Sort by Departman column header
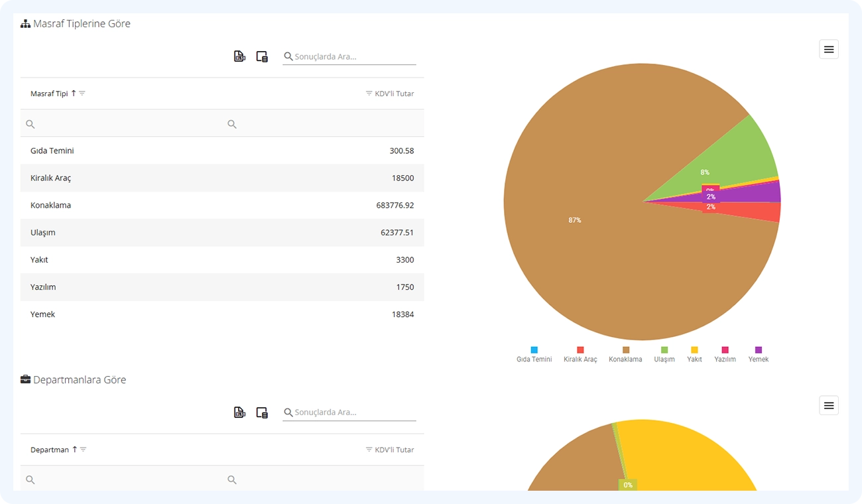Image resolution: width=862 pixels, height=504 pixels. click(50, 450)
